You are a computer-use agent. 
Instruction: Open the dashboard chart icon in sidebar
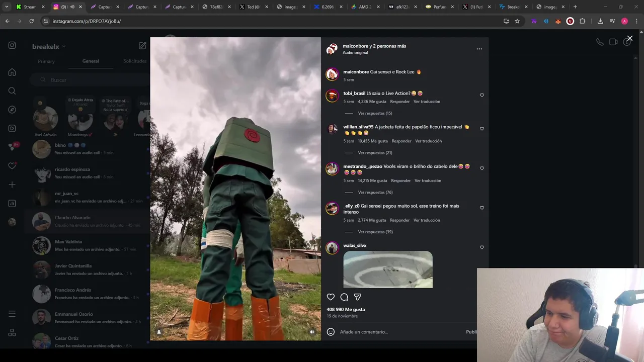pyautogui.click(x=12, y=203)
